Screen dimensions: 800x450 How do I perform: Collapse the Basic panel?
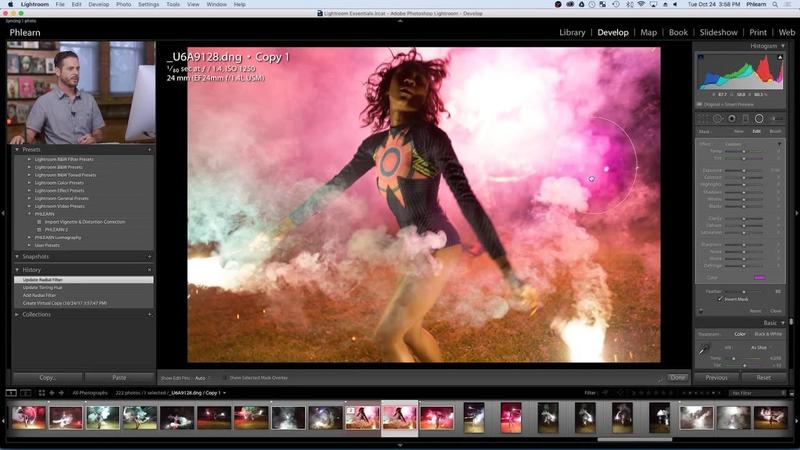(783, 323)
